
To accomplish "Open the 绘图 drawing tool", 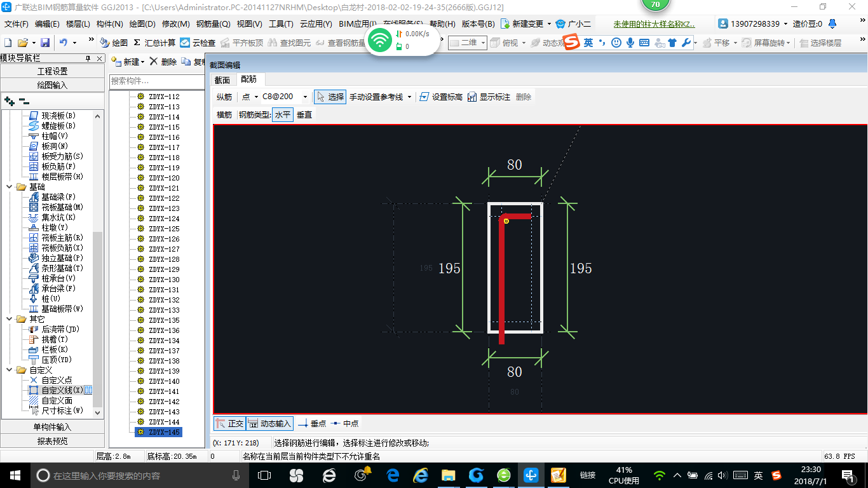I will pyautogui.click(x=114, y=43).
